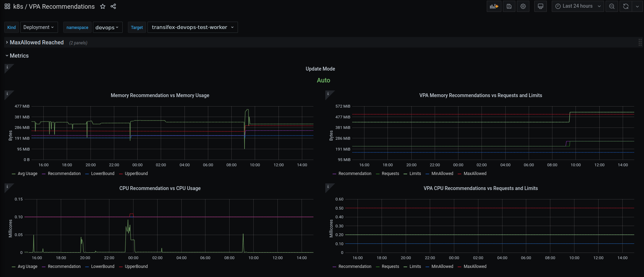This screenshot has height=277, width=644.
Task: Expand the MaxAllowed Reached row
Action: coord(36,43)
